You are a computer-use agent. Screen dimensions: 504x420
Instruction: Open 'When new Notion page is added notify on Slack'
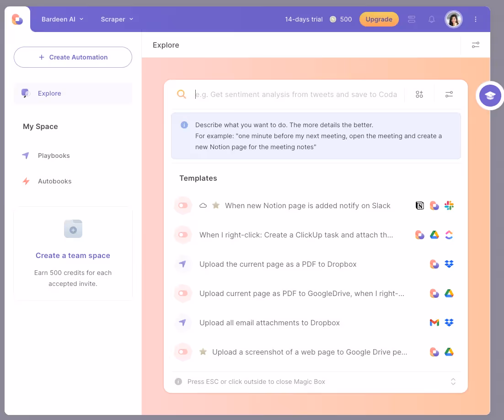(308, 205)
